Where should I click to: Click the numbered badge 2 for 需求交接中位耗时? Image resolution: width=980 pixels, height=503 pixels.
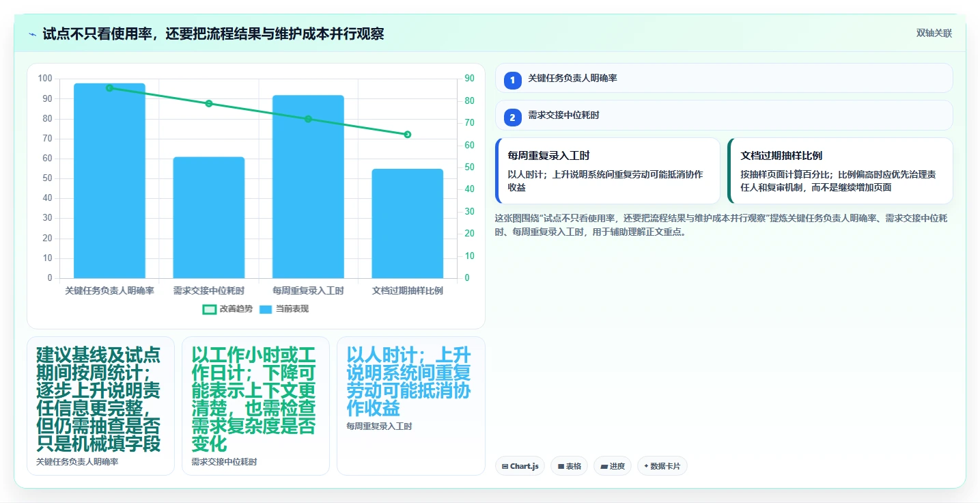pyautogui.click(x=512, y=117)
